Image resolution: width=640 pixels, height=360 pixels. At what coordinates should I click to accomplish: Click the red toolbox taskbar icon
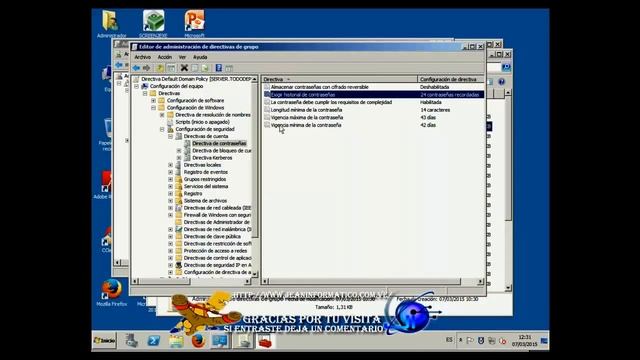tap(265, 341)
